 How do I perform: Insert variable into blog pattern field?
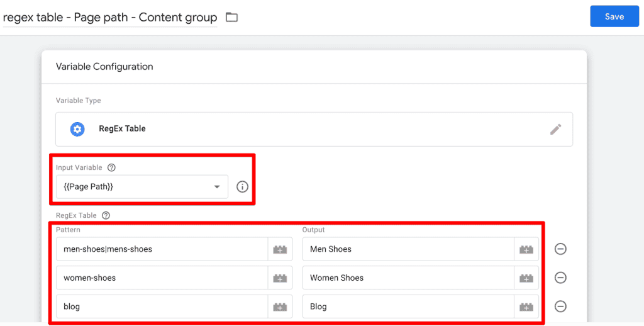[x=280, y=307]
